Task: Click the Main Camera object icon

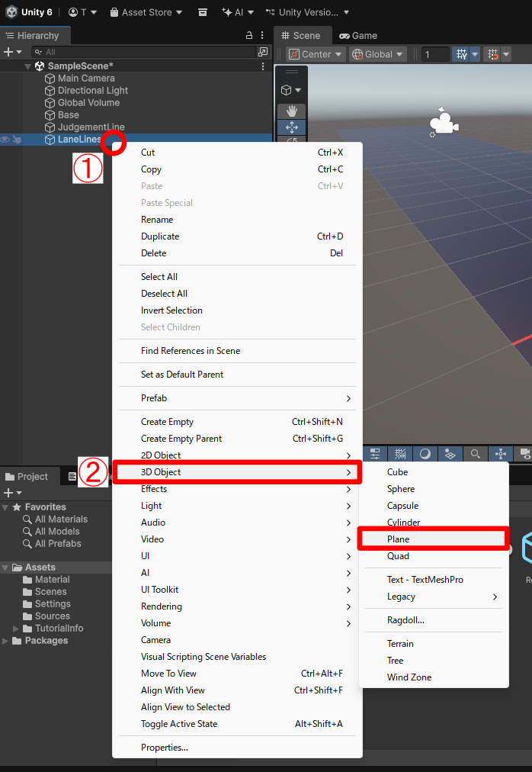Action: click(x=50, y=79)
